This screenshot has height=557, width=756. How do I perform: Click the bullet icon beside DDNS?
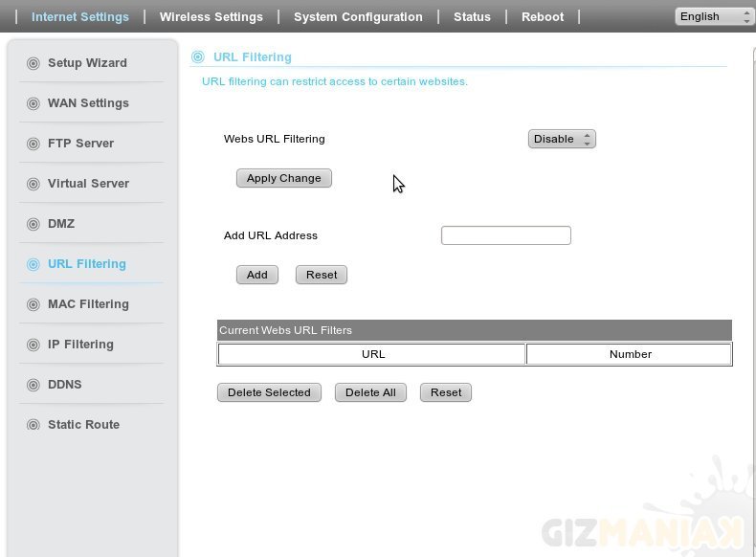33,385
